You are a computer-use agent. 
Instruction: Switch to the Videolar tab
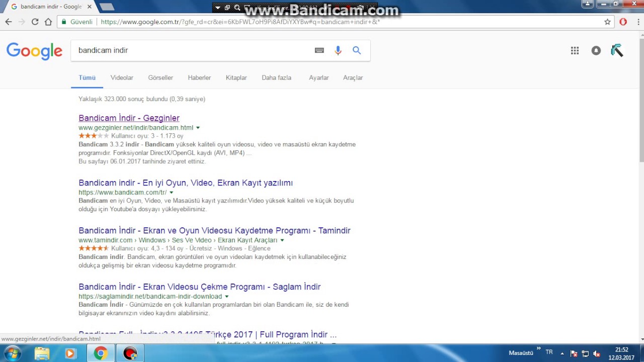tap(122, 77)
